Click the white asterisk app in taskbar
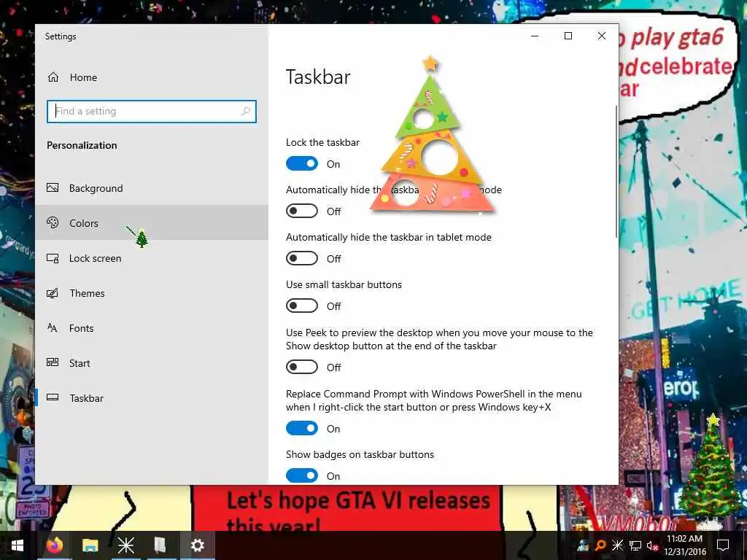The width and height of the screenshot is (747, 560). (x=125, y=545)
